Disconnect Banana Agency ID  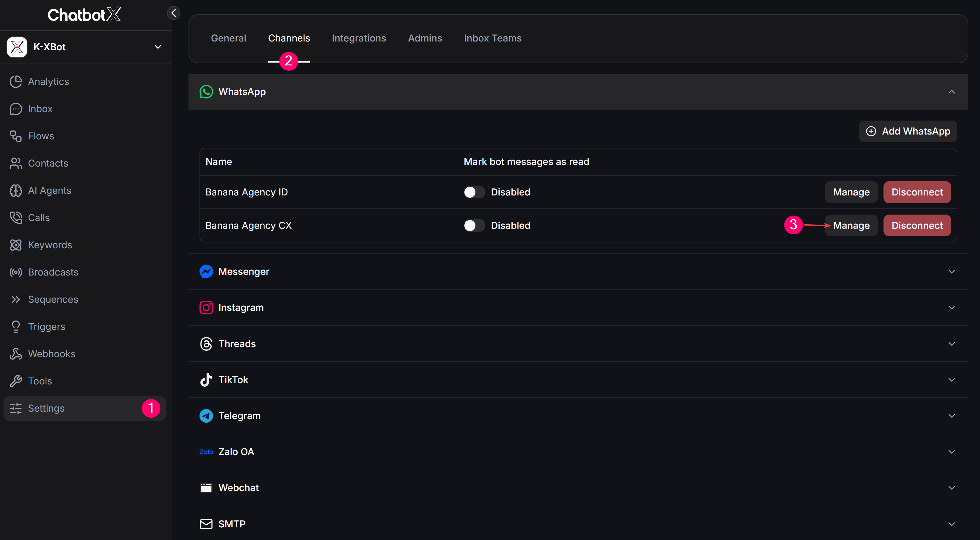click(x=917, y=192)
